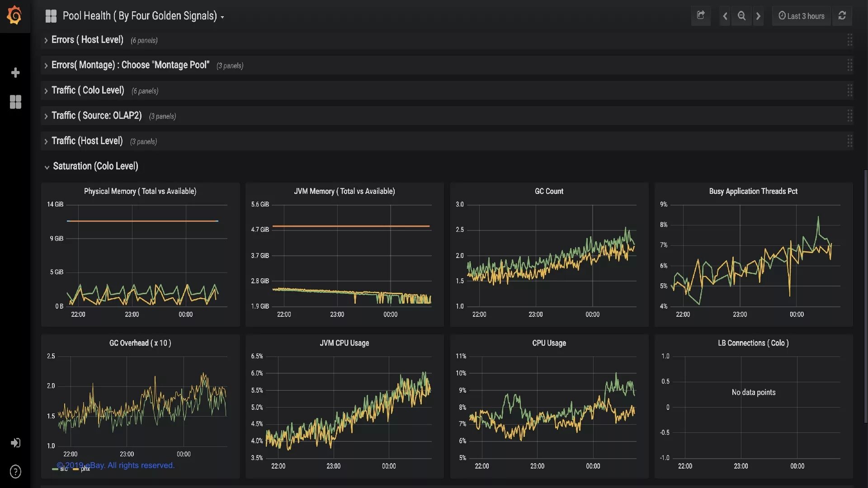868x488 pixels.
Task: Shift time range back with left arrow
Action: (x=725, y=16)
